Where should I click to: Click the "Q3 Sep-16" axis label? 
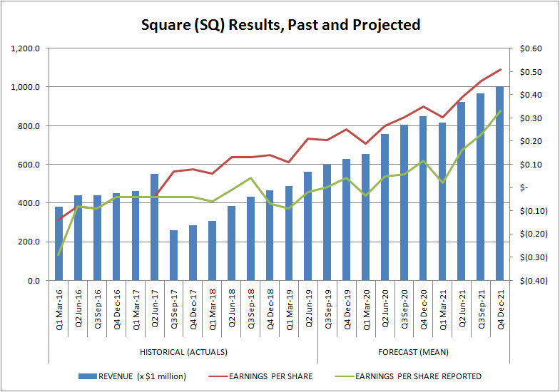[x=98, y=309]
